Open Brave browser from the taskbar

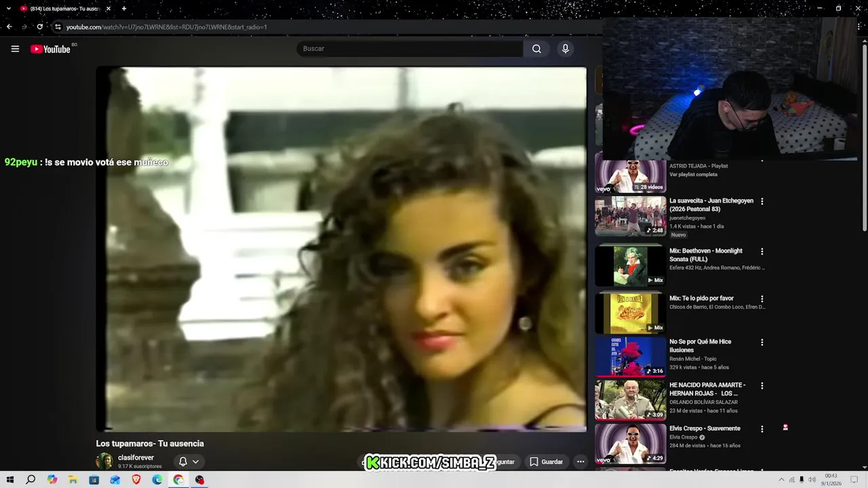point(136,479)
